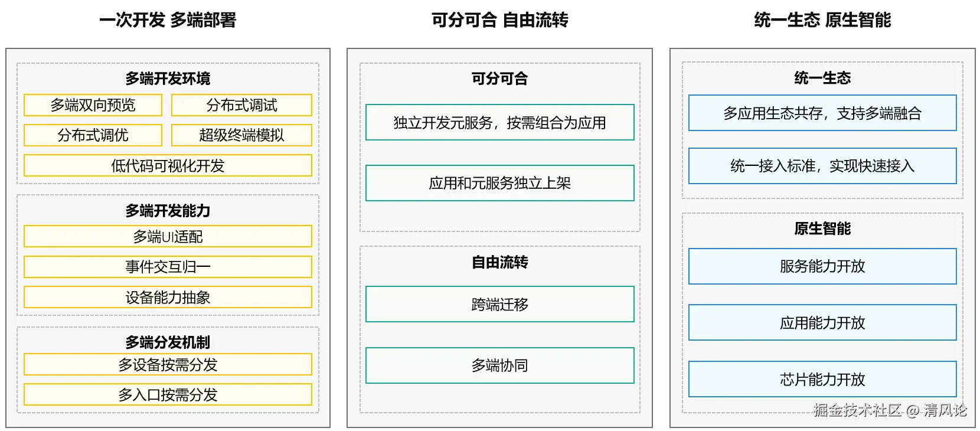Viewport: 980px width, 431px height.
Task: Click 多应用生态共存，支持多端融合 box
Action: pos(822,113)
